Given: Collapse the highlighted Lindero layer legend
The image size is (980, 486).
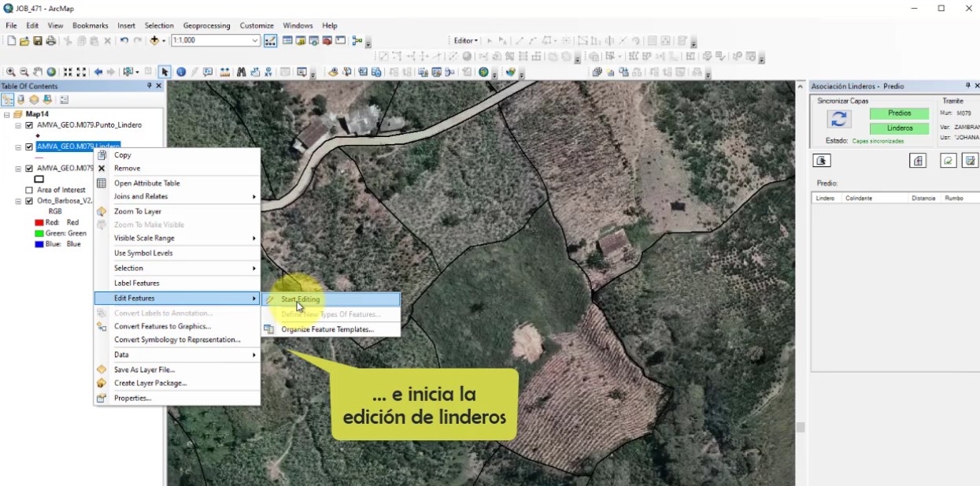Looking at the screenshot, I should click(18, 147).
